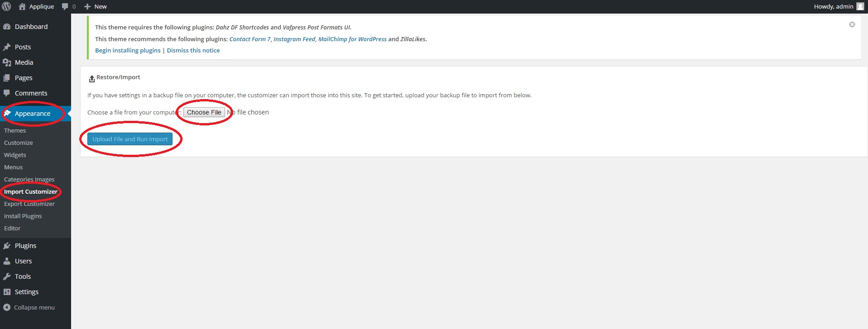Click the Dashboard gauge icon

click(7, 27)
